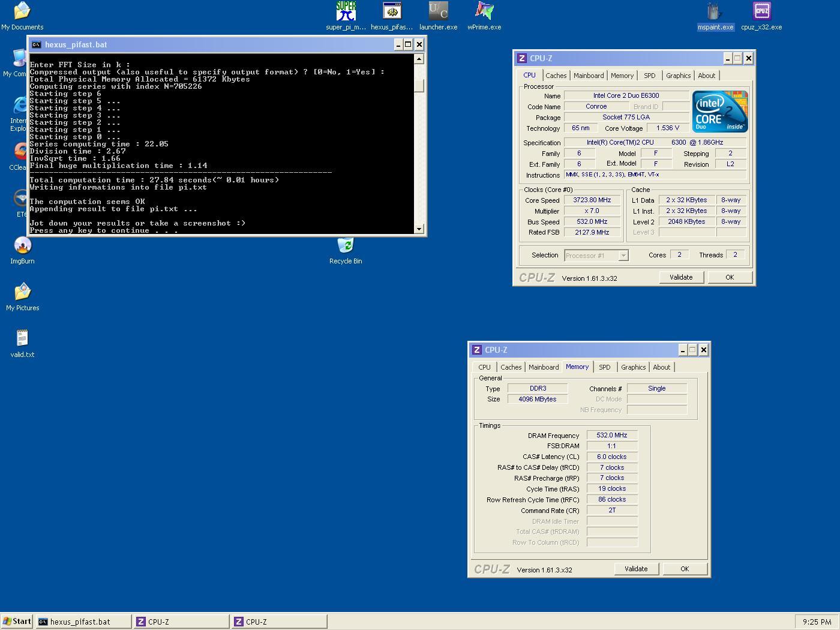The image size is (840, 630).
Task: Open Mainboard tab in lower CPU-Z window
Action: [x=544, y=367]
